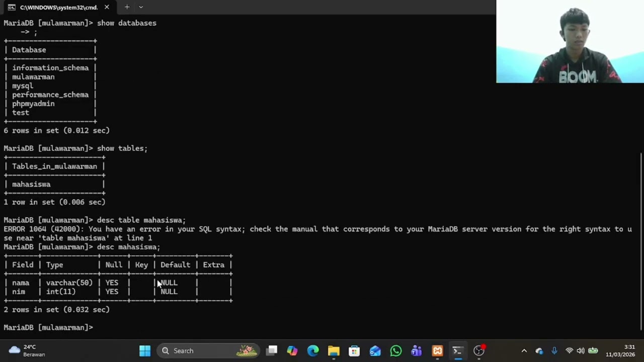Click the 'mulawarman' database row
The image size is (644, 362).
point(33,77)
